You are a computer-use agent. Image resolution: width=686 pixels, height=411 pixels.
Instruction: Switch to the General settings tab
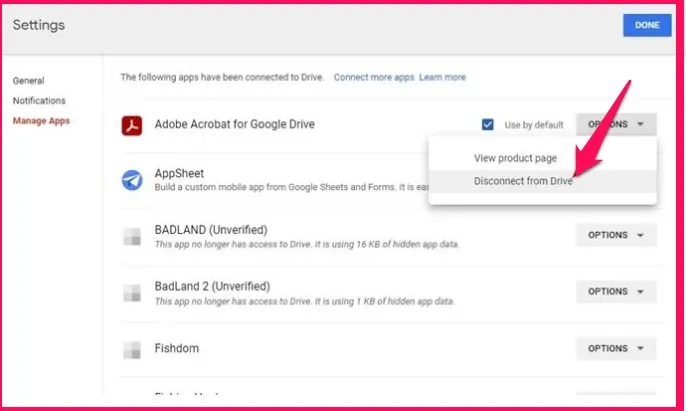coord(28,81)
